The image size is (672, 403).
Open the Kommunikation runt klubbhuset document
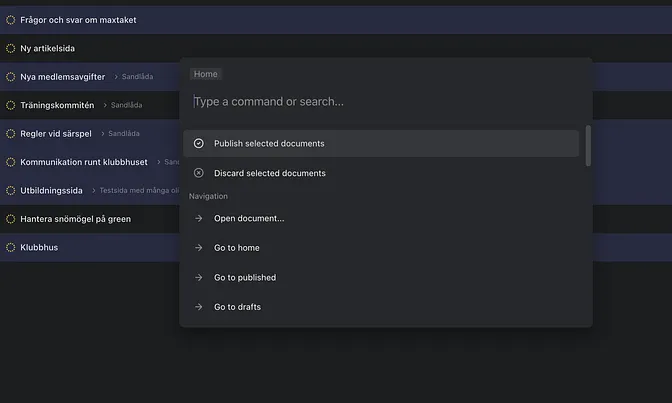84,162
